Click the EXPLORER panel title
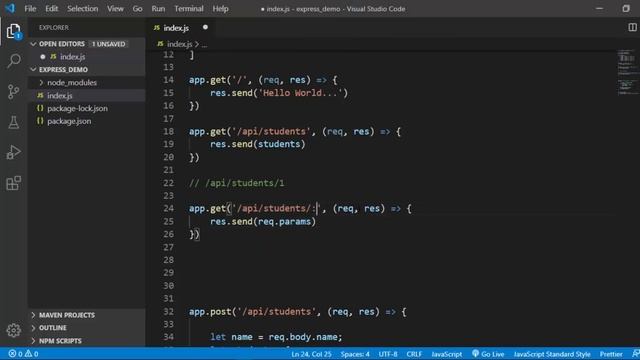 coord(54,27)
